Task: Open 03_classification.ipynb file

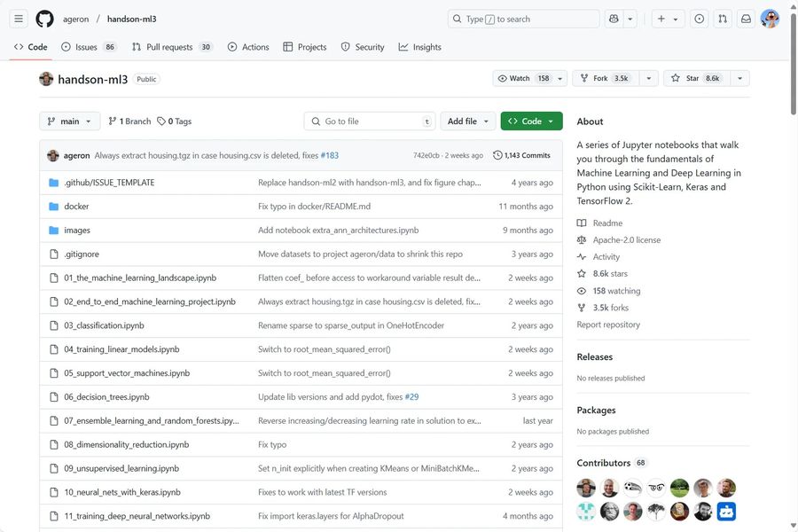Action: [x=104, y=325]
